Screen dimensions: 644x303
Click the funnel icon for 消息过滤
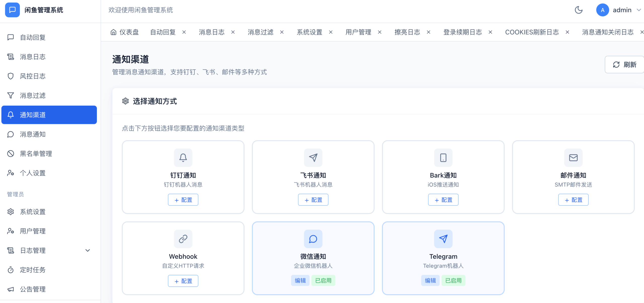click(11, 95)
